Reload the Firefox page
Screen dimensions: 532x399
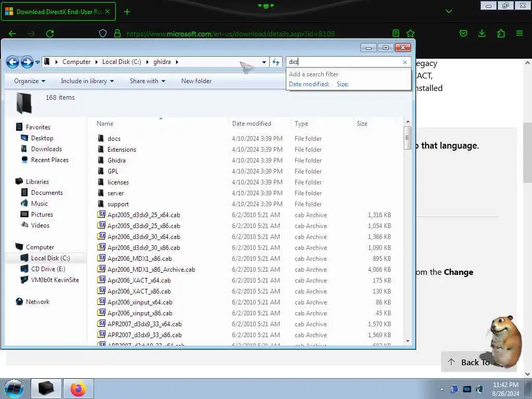50,34
